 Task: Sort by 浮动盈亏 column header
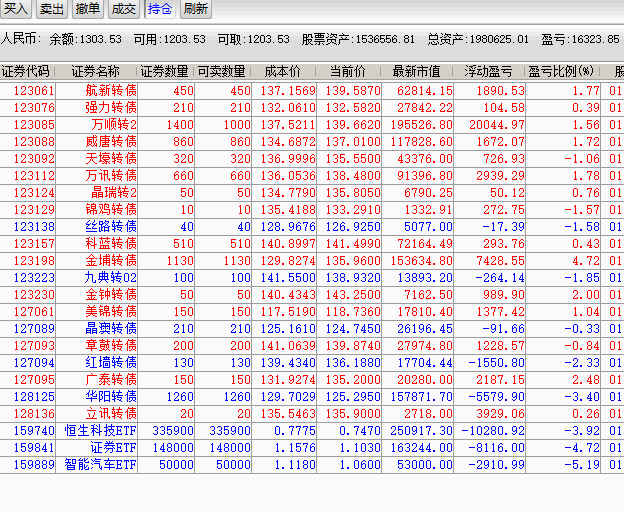coord(488,72)
